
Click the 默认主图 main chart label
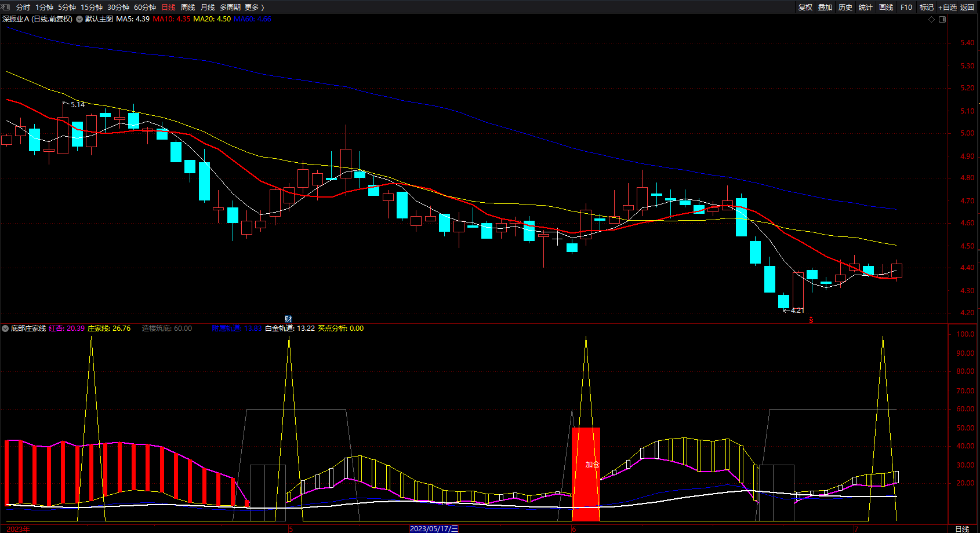[x=99, y=19]
